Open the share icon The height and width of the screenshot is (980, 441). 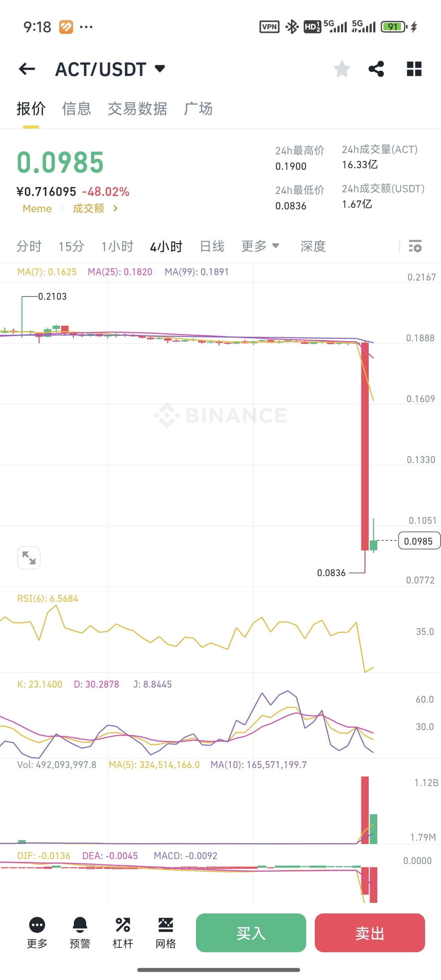click(376, 69)
